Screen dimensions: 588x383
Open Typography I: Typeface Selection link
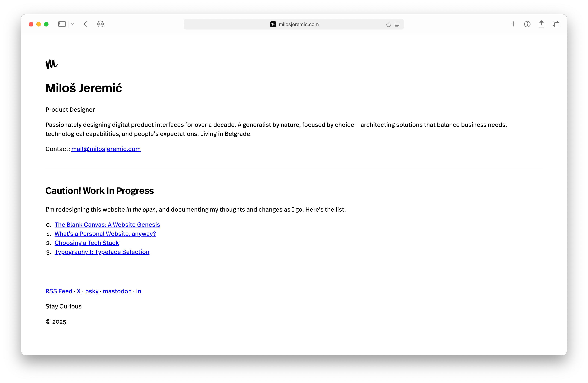point(102,252)
